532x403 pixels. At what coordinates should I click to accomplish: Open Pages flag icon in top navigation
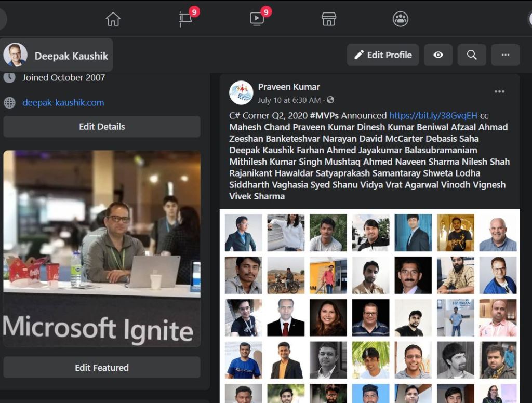[x=185, y=19]
